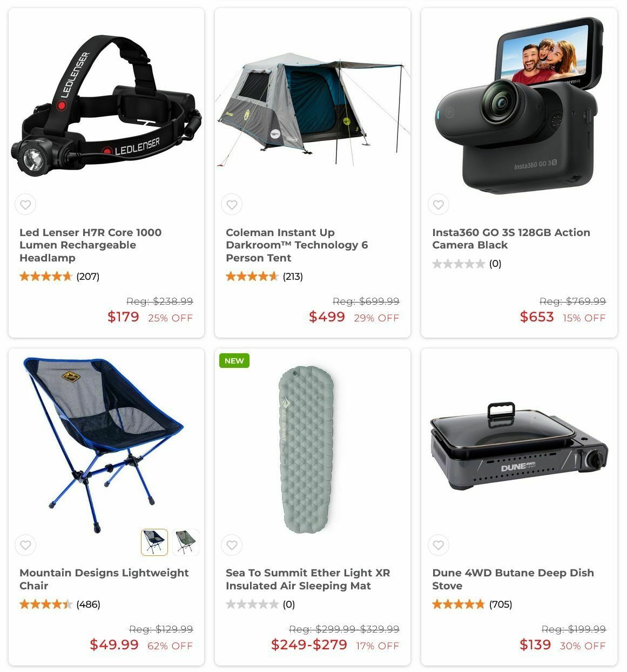Open Insta360 GO 3S Action Camera title
This screenshot has width=627, height=672.
coord(511,239)
